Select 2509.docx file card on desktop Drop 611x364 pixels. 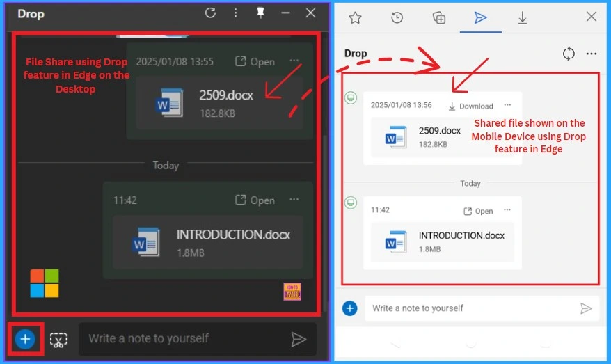click(x=220, y=103)
